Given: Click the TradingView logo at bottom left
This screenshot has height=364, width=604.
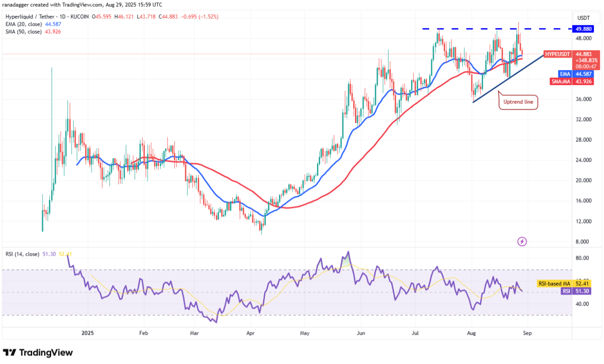Looking at the screenshot, I should click(x=38, y=352).
